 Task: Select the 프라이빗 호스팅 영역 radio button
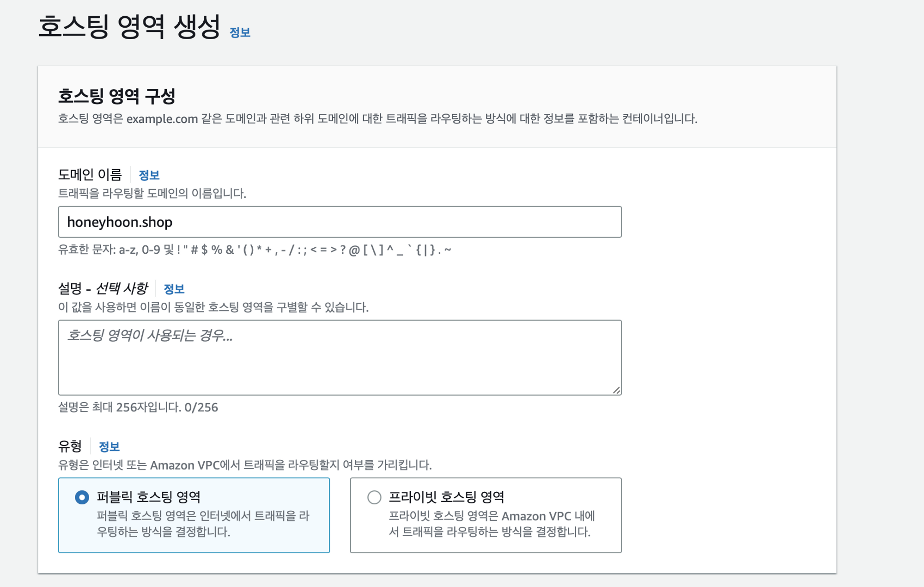[374, 497]
